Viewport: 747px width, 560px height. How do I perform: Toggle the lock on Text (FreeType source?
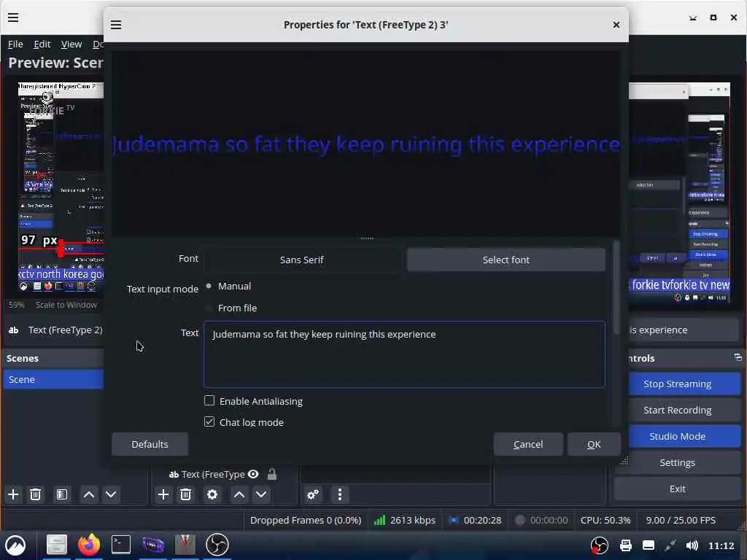(x=272, y=474)
